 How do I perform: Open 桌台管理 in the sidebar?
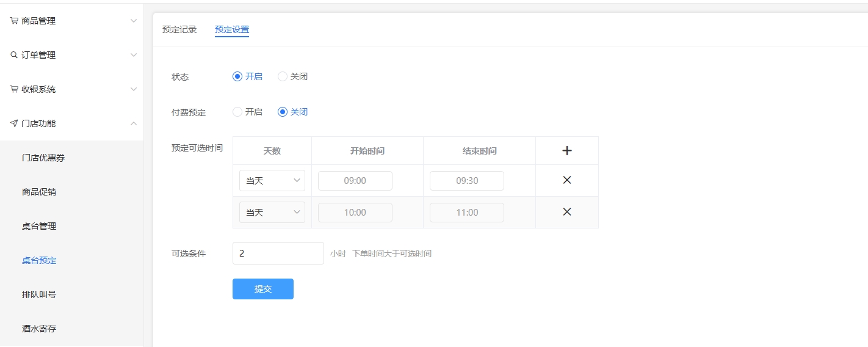(x=39, y=226)
